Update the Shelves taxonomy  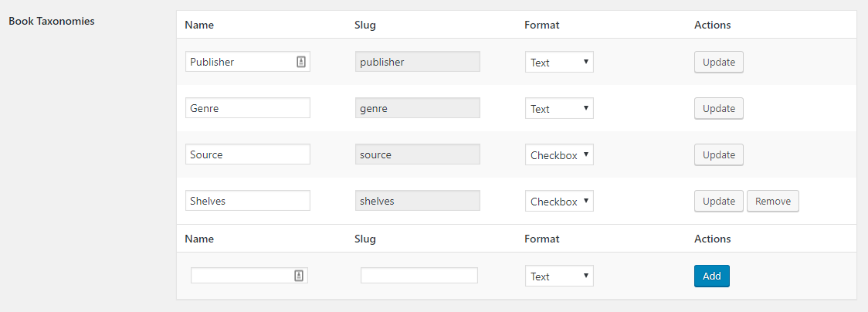pos(718,202)
